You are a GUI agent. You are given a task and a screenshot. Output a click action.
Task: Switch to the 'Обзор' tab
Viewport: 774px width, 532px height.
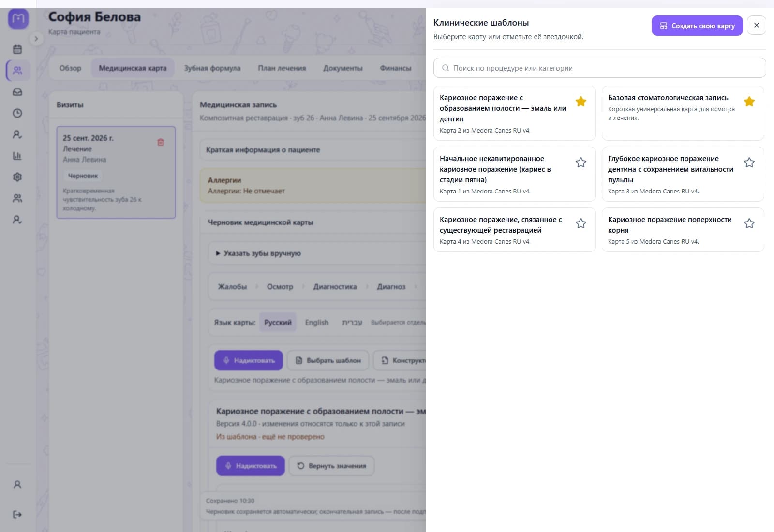click(x=70, y=68)
